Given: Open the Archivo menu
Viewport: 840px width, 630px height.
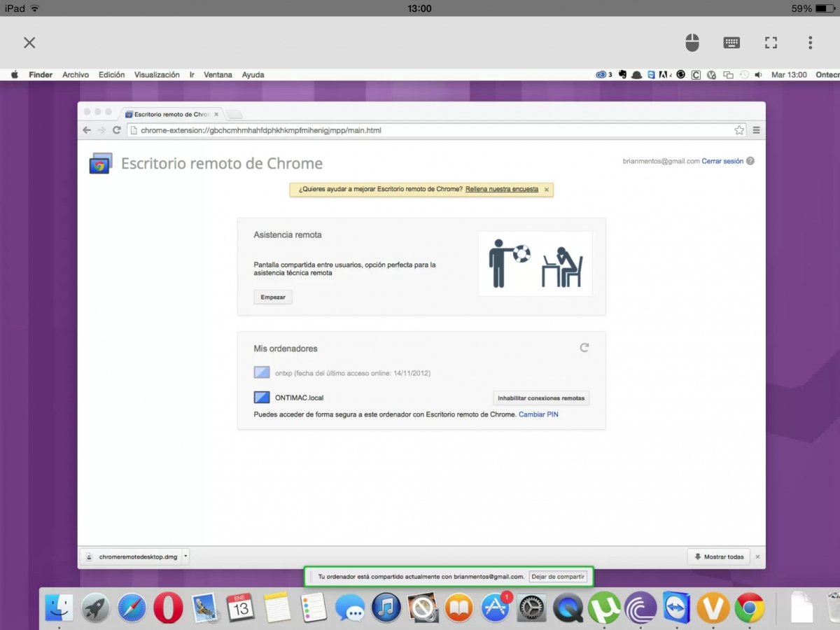Looking at the screenshot, I should (76, 75).
